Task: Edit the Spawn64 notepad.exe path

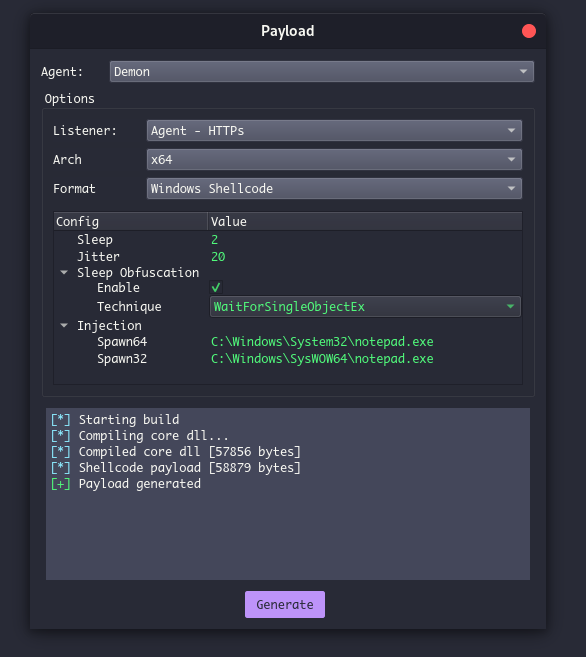Action: 322,341
